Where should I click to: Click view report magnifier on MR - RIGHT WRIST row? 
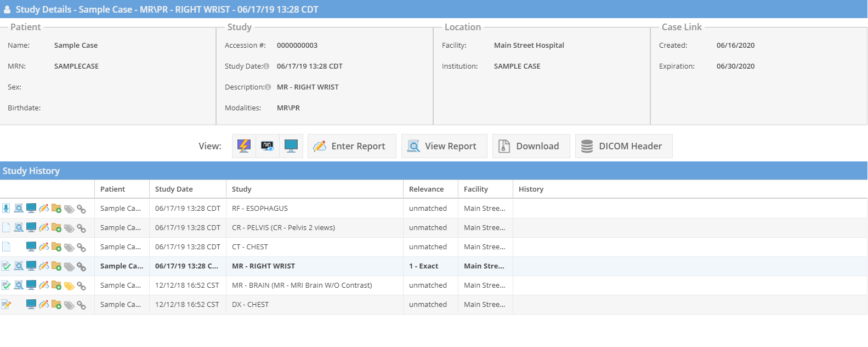19,266
